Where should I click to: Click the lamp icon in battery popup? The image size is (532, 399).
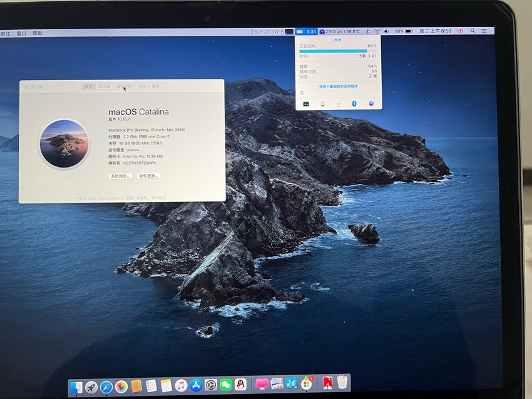click(322, 104)
